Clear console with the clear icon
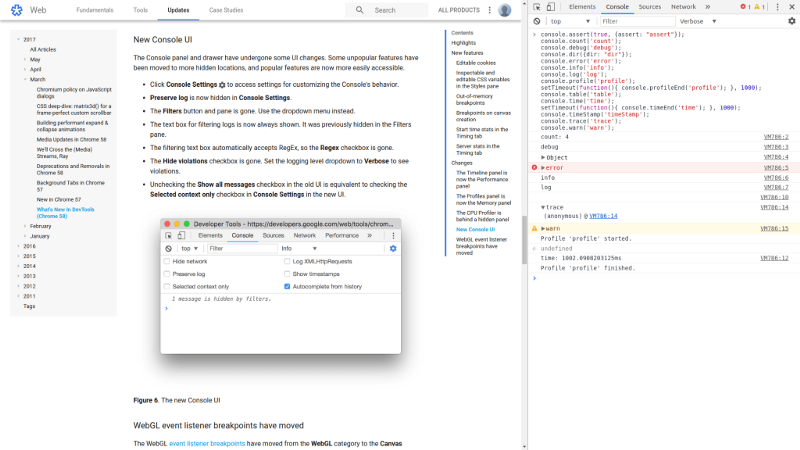The width and height of the screenshot is (800, 450). pyautogui.click(x=538, y=21)
